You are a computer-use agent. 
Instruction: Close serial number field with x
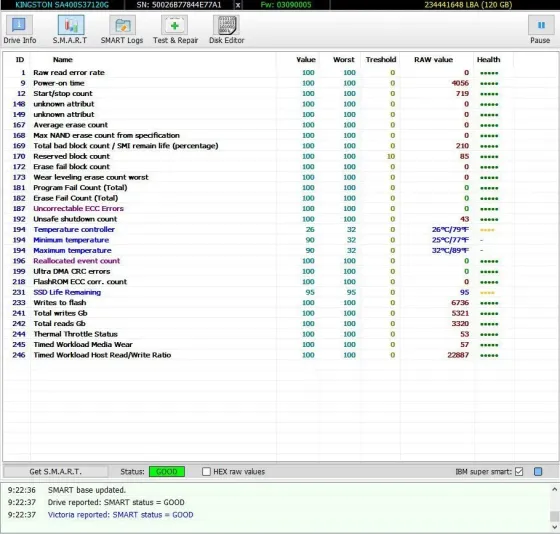238,5
